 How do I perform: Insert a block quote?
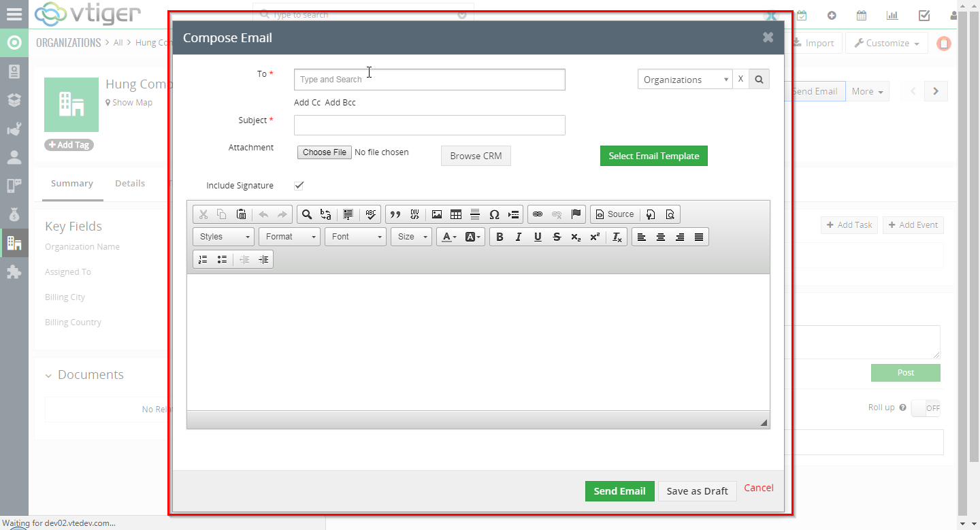(395, 214)
